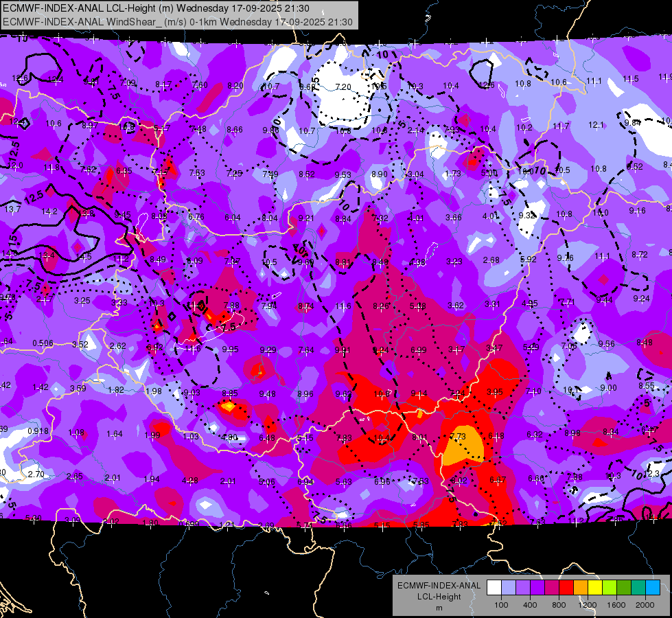The image size is (672, 618).
Task: Click the wind shear value 9.53
Action: [343, 174]
